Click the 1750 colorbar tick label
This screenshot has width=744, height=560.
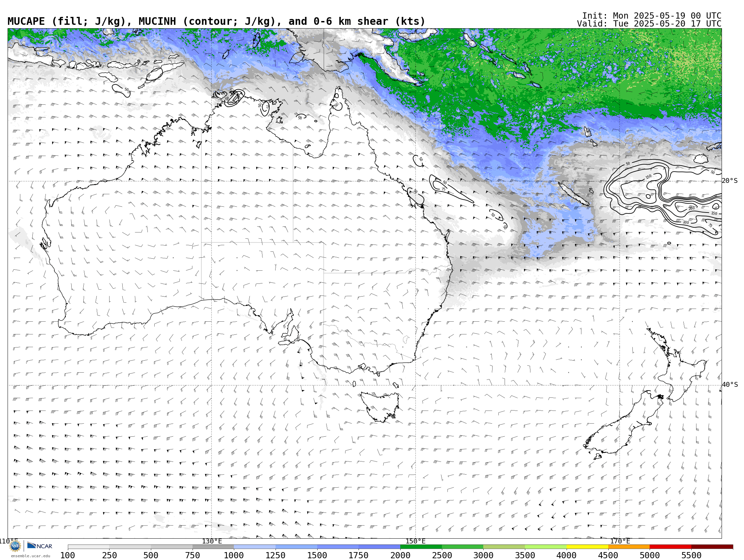coord(359,556)
